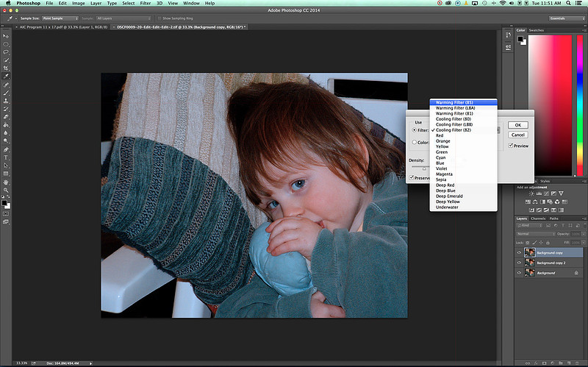Pick the Crop tool
Screen dimensions: 588x367
click(6, 68)
